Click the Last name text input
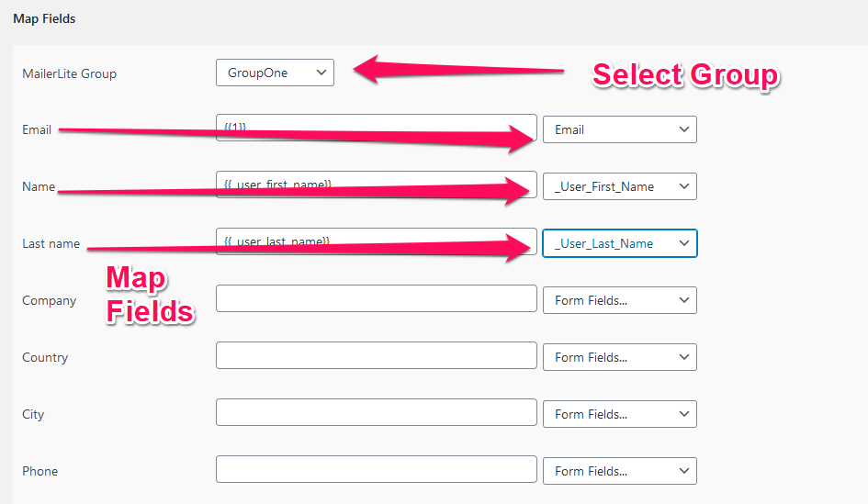The image size is (868, 504). tap(377, 241)
